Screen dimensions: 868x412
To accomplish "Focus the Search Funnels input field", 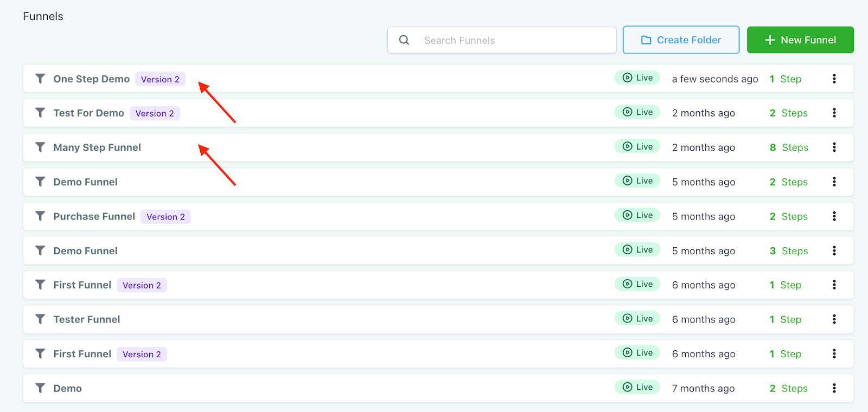I will 510,40.
